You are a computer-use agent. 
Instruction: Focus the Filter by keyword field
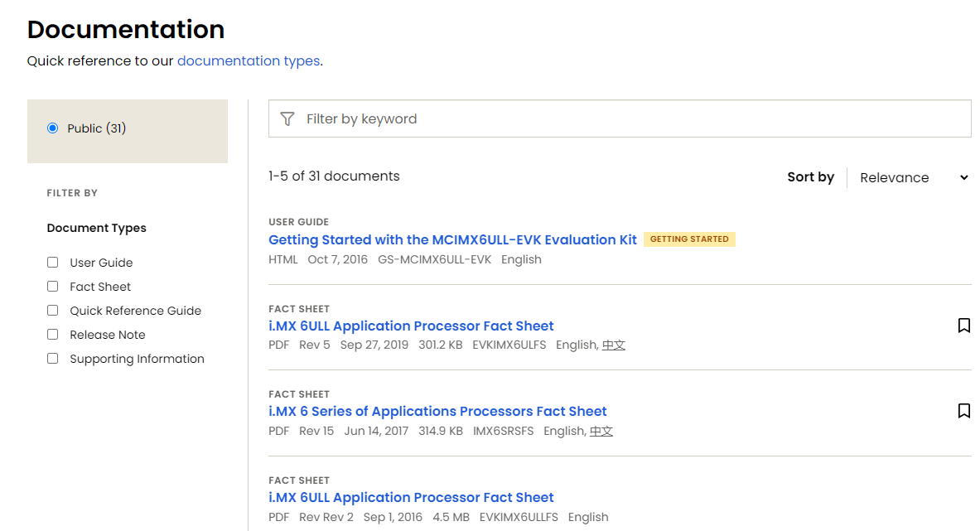coord(620,118)
